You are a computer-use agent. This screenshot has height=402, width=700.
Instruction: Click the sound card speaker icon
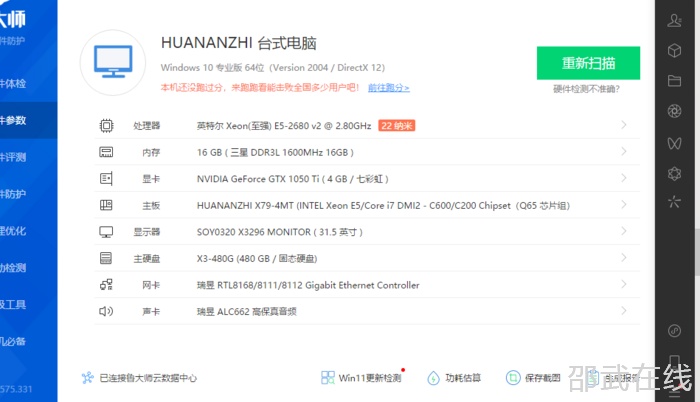[x=106, y=311]
